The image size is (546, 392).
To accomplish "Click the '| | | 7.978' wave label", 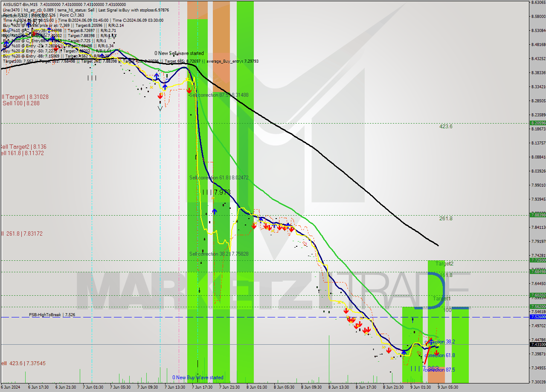I will (x=217, y=192).
